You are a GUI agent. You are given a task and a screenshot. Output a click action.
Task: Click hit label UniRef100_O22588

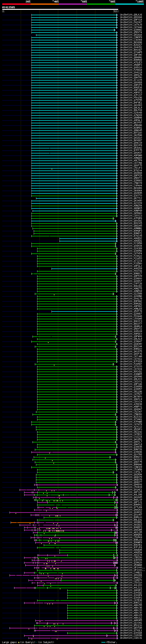pos(131,294)
